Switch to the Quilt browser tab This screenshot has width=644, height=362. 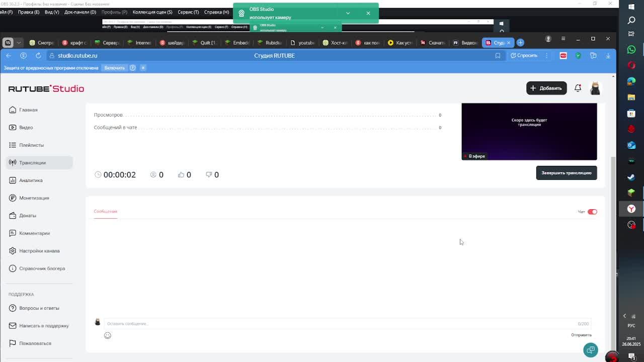pos(205,43)
